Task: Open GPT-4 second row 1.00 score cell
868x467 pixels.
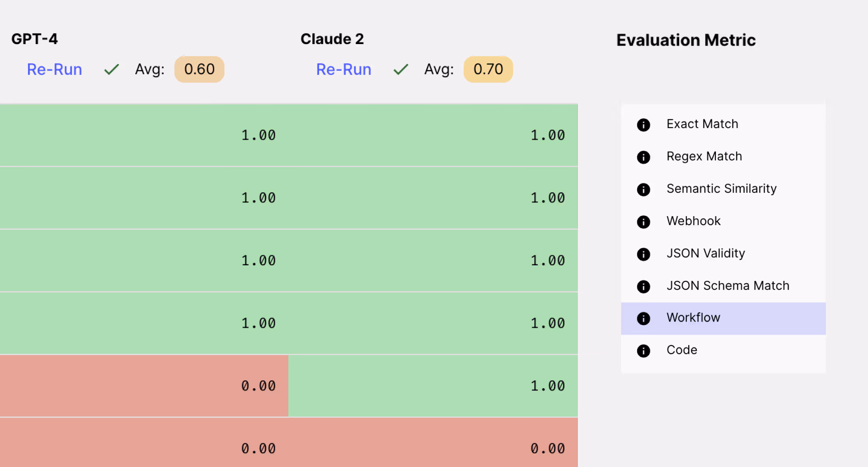Action: [x=144, y=198]
